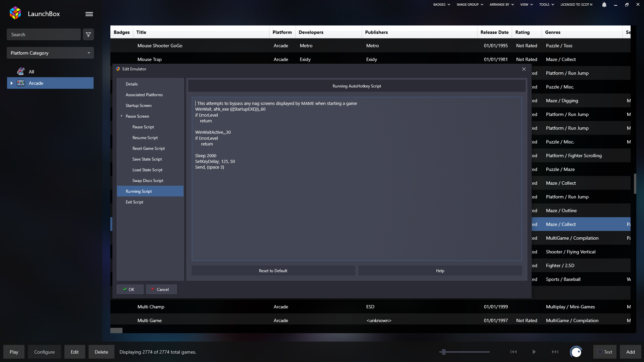Open the Arrange By menu
Screen dimensions: 644x362
coord(501,5)
